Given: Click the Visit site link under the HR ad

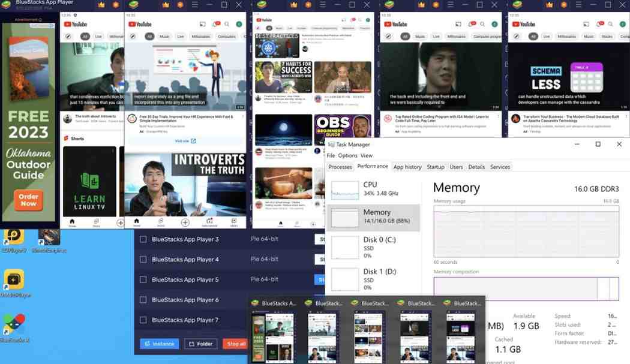Looking at the screenshot, I should [185, 141].
